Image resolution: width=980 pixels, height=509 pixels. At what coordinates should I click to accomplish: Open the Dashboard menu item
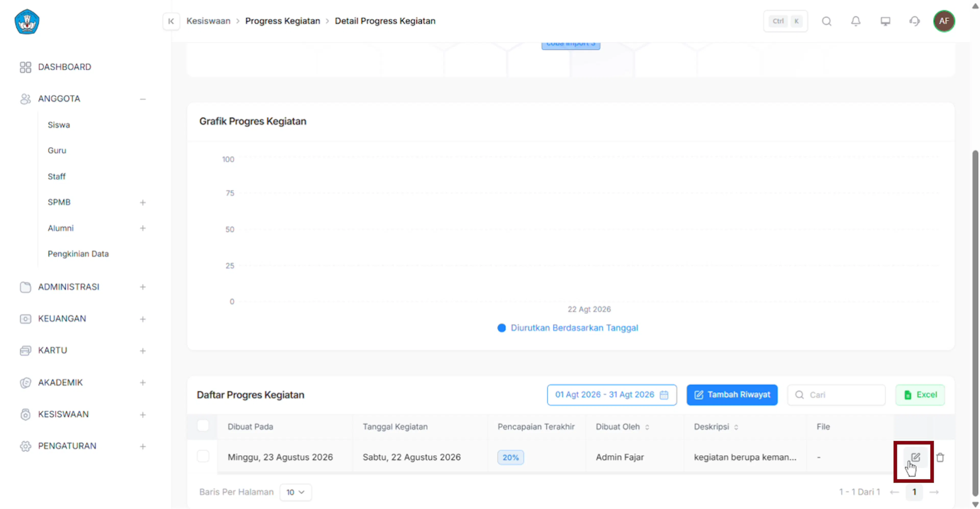(x=65, y=67)
